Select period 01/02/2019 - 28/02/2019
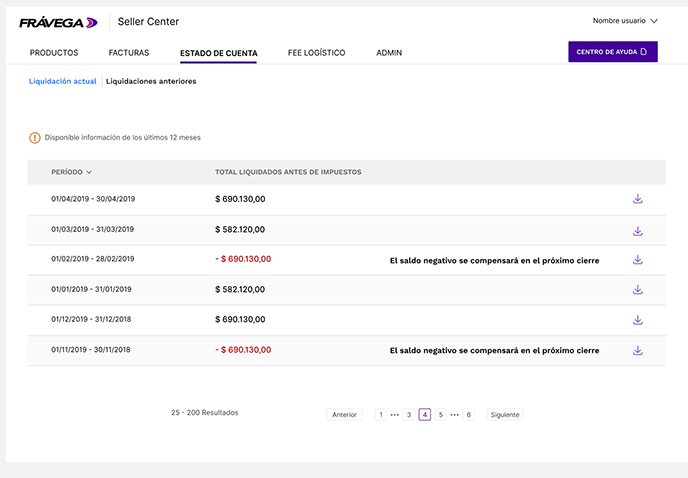 (x=93, y=259)
